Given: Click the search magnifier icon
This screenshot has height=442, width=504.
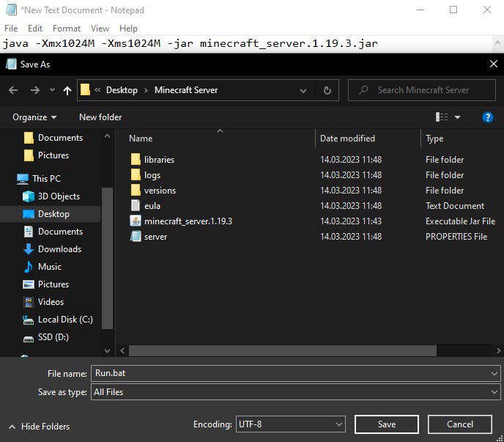Looking at the screenshot, I should [363, 90].
